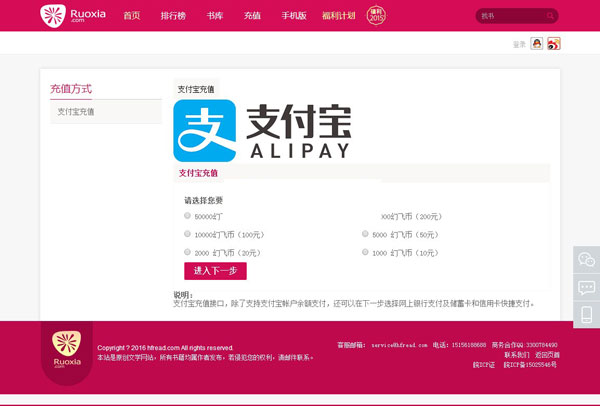Click the service email address in footer
This screenshot has width=600, height=406.
399,345
